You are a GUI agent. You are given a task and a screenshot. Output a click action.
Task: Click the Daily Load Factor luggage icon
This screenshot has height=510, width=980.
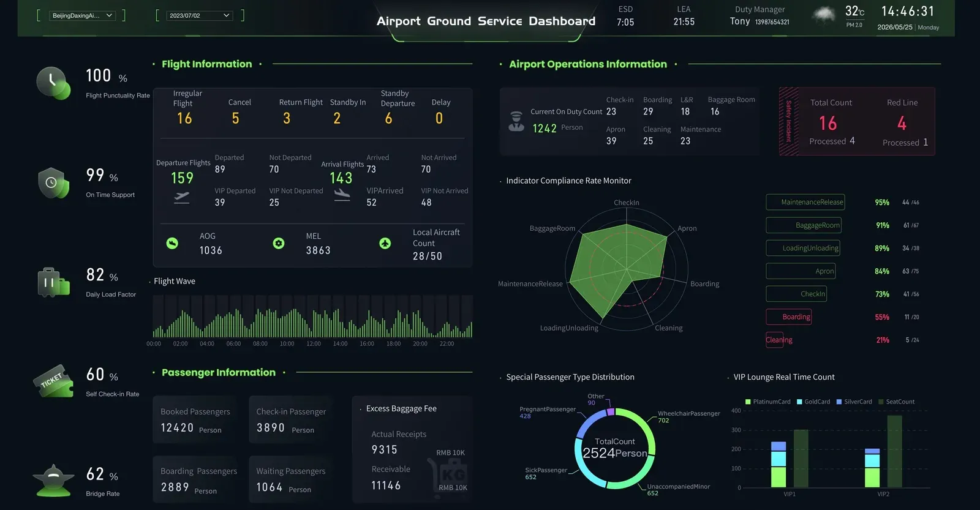53,282
